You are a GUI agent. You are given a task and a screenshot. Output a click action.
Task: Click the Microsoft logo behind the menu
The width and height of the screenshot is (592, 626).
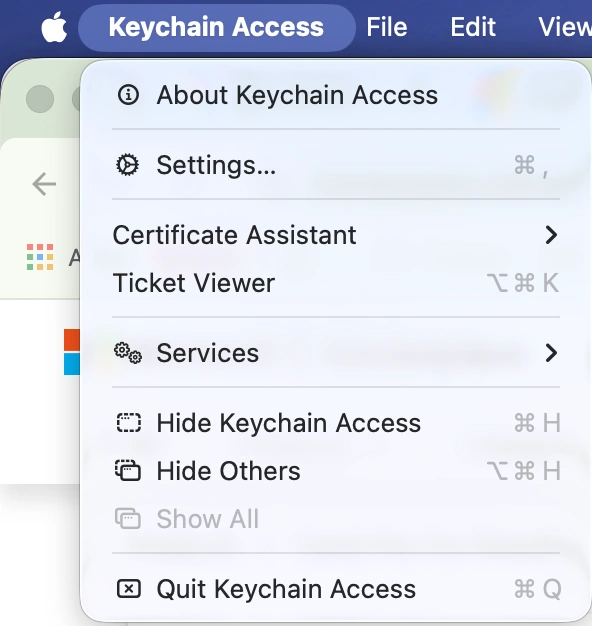(72, 352)
